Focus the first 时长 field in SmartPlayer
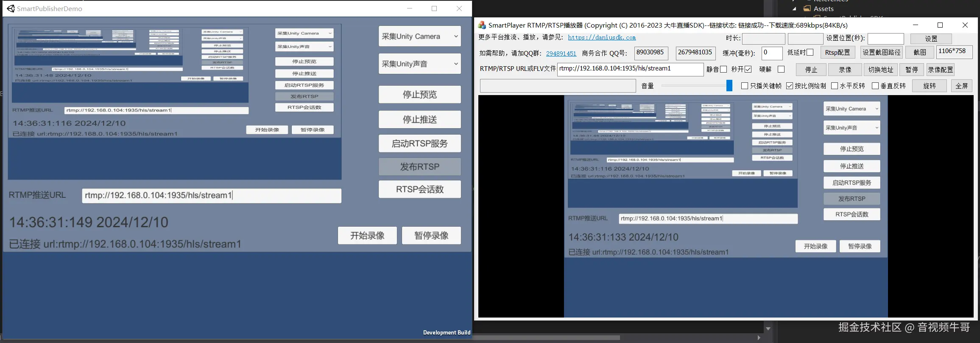This screenshot has width=980, height=343. click(x=763, y=39)
